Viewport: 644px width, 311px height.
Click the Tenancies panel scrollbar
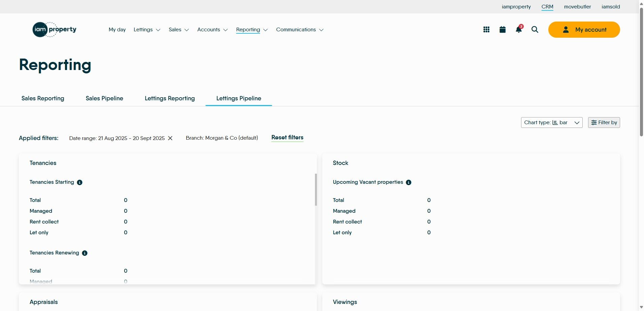(x=316, y=189)
